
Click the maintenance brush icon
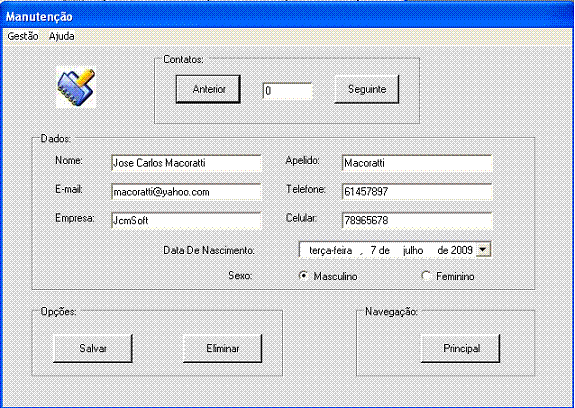tap(76, 87)
